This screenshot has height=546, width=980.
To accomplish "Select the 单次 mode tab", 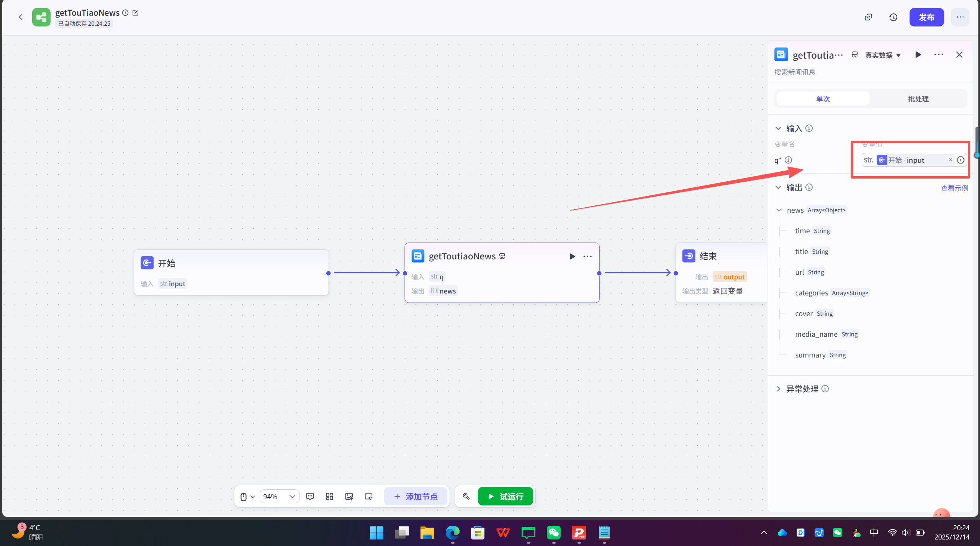I will pos(823,99).
